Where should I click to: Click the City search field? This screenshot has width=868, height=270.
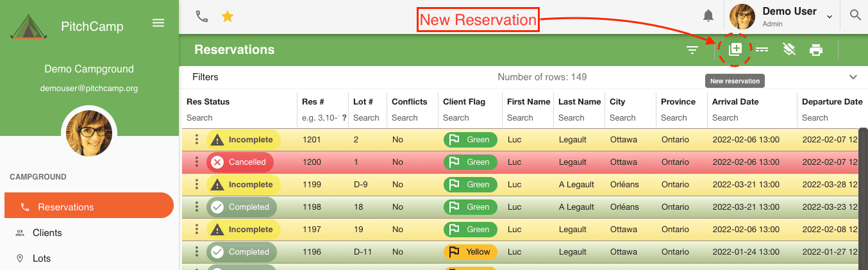[630, 118]
